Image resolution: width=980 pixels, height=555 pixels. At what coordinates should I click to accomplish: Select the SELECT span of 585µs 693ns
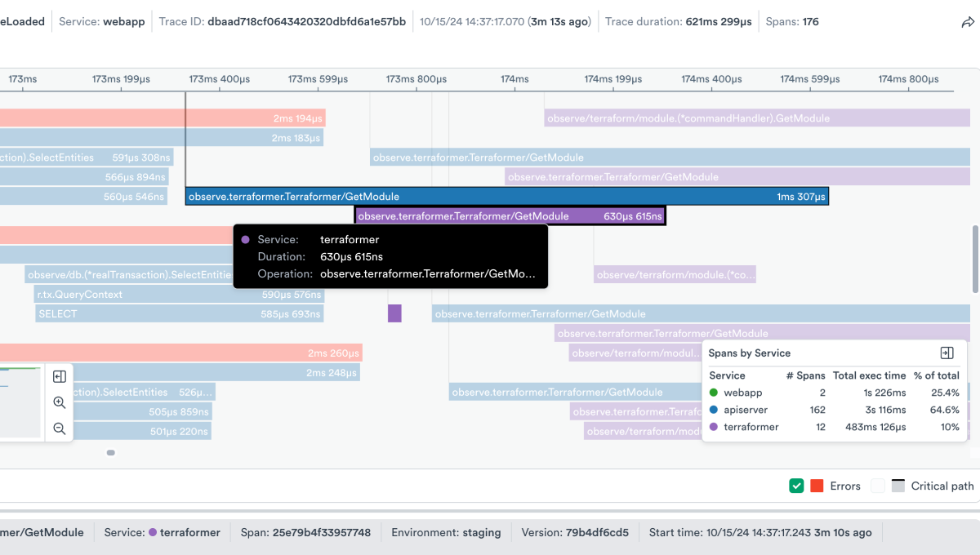[x=180, y=314]
